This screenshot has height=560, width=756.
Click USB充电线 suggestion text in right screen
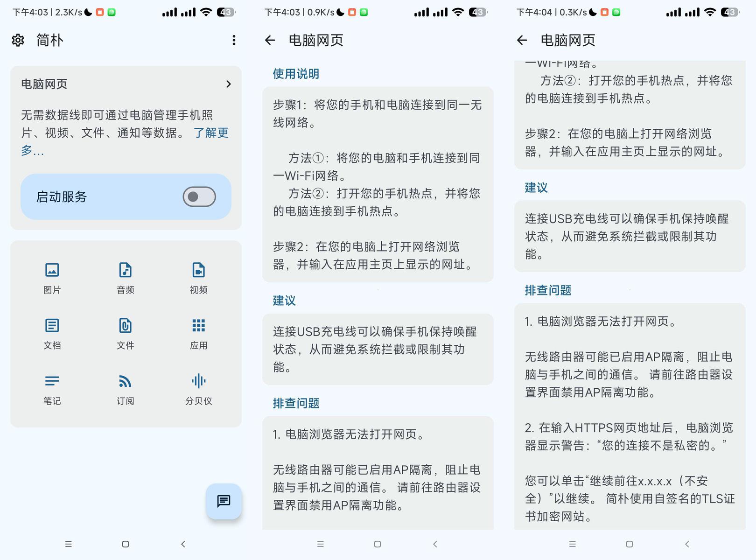point(627,236)
